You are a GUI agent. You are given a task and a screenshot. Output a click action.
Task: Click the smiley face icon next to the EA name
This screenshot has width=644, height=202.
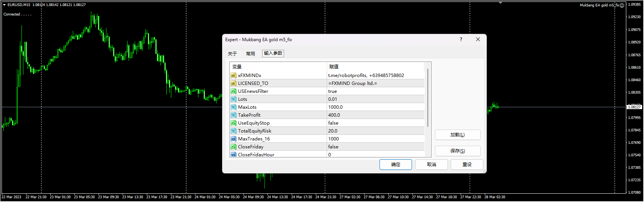coord(622,5)
